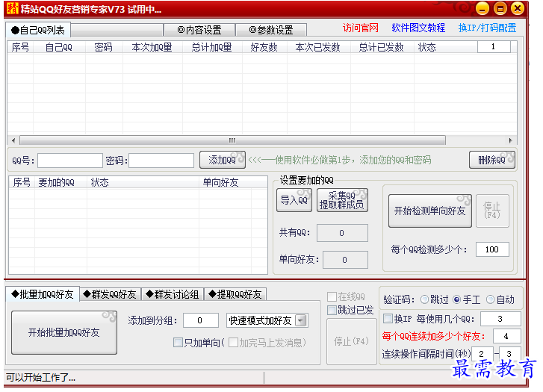The image size is (543, 392).
Task: Click the 序号 column header in top table
Action: click(x=20, y=47)
